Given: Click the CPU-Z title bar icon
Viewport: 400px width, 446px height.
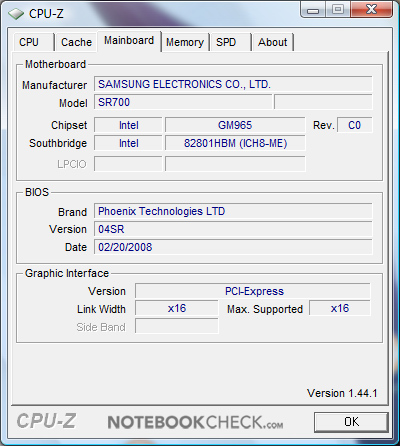Looking at the screenshot, I should [x=16, y=14].
